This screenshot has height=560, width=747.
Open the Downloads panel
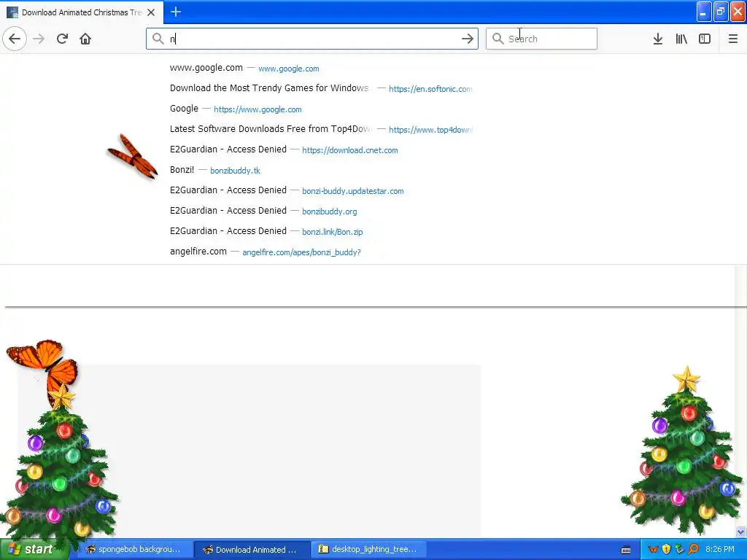658,39
